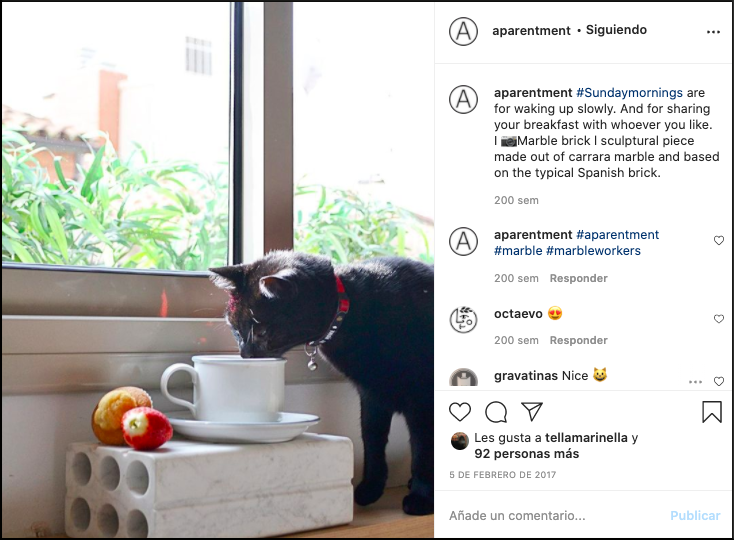Reply to aparentment hashtag comment via Responder
Image resolution: width=734 pixels, height=540 pixels.
click(578, 278)
